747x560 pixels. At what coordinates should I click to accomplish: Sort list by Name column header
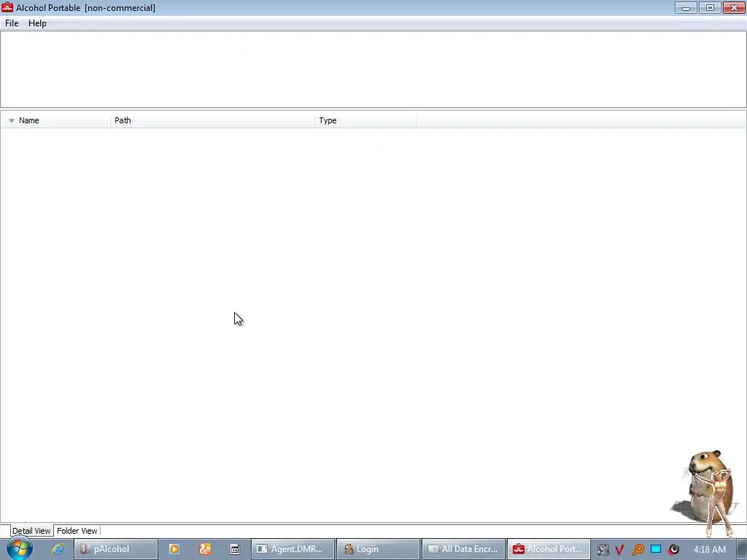56,120
